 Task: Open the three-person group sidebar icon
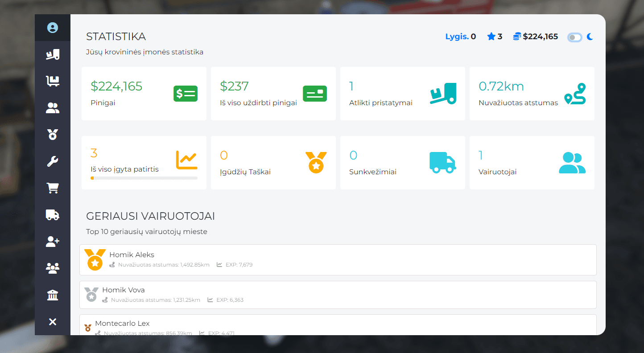tap(53, 268)
